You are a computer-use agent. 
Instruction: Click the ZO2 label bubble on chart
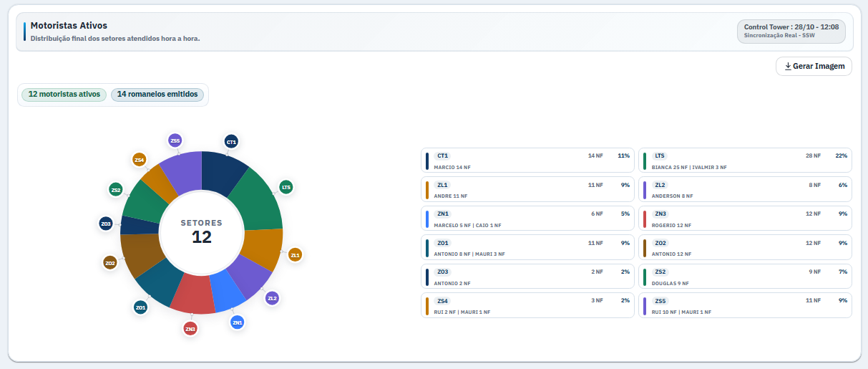pos(109,263)
